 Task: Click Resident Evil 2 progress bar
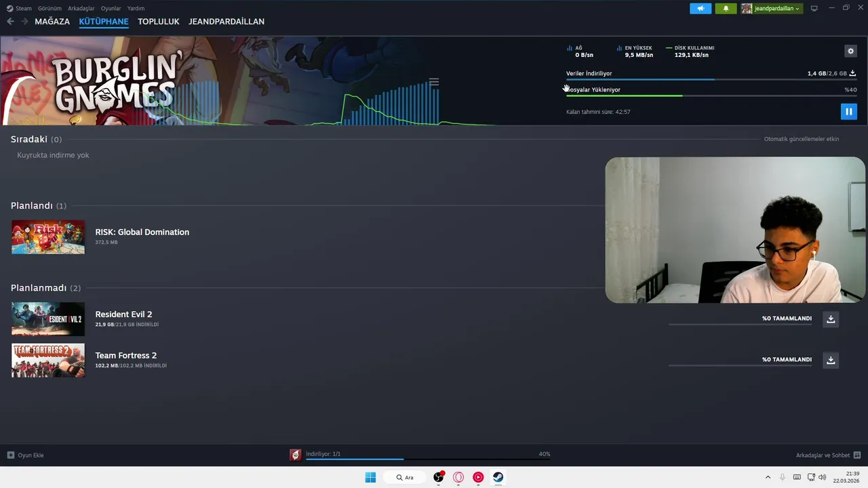[740, 325]
